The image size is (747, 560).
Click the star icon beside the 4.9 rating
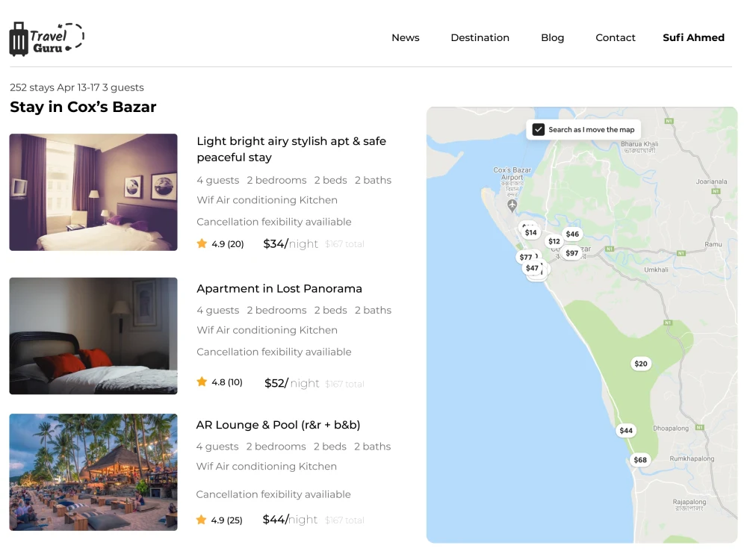point(202,243)
